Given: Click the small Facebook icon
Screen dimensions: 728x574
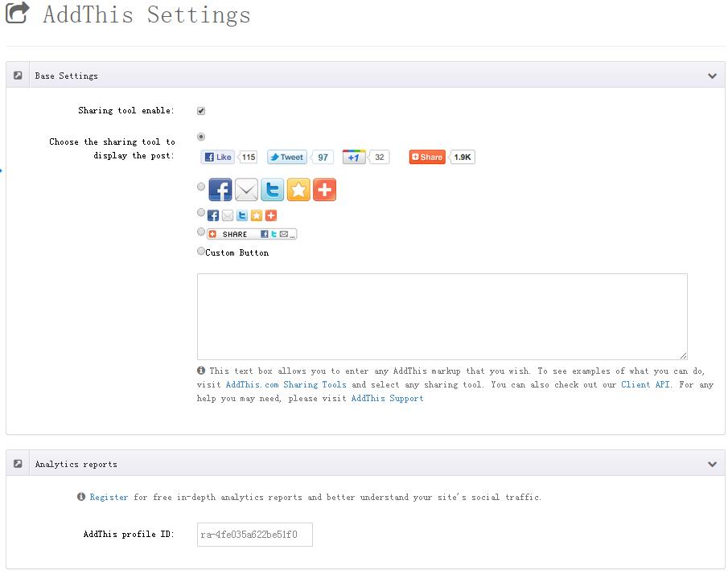Looking at the screenshot, I should pyautogui.click(x=213, y=215).
